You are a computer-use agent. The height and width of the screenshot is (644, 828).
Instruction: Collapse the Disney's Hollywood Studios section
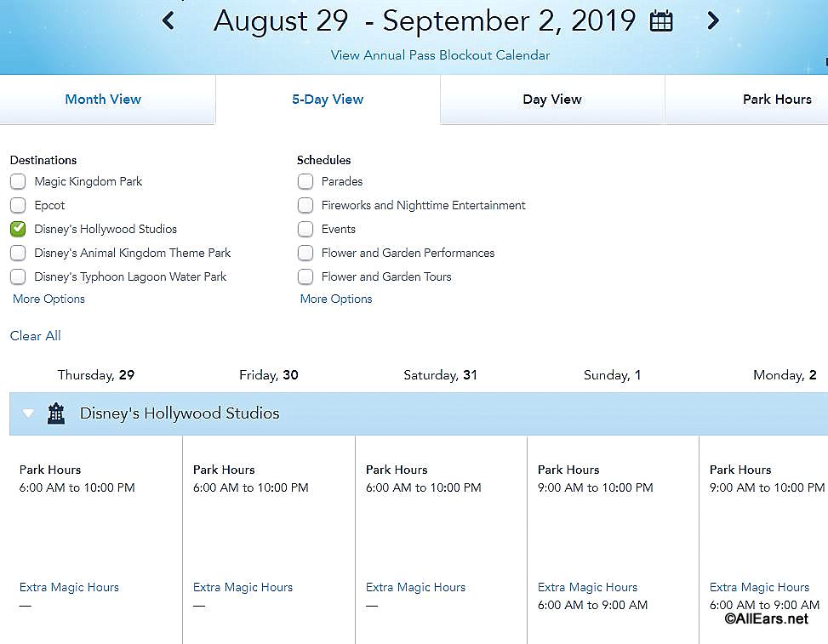28,413
